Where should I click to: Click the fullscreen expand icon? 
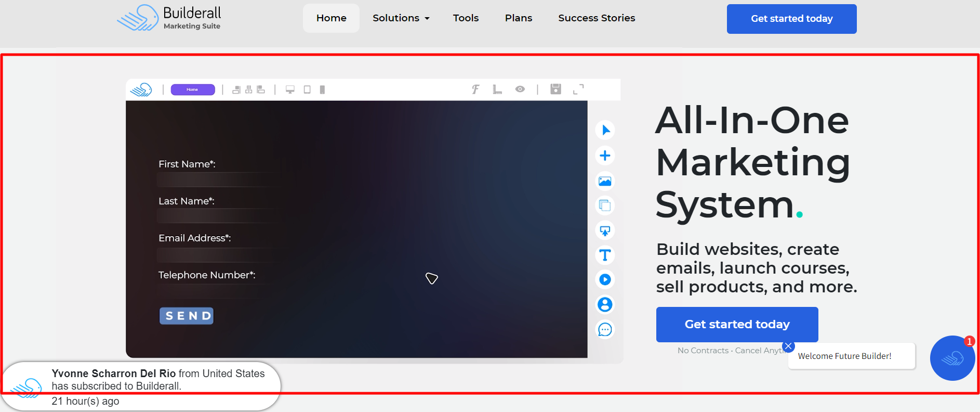(x=578, y=89)
